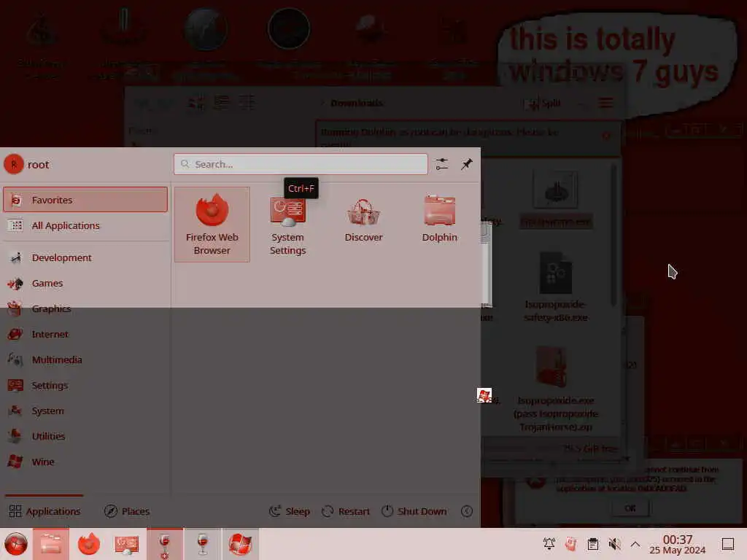This screenshot has height=560, width=747.
Task: Activate the second wine glass taskbar entry
Action: pos(203,544)
